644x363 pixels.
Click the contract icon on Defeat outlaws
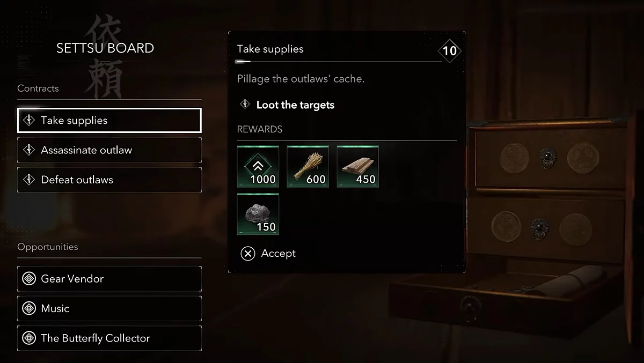[29, 180]
